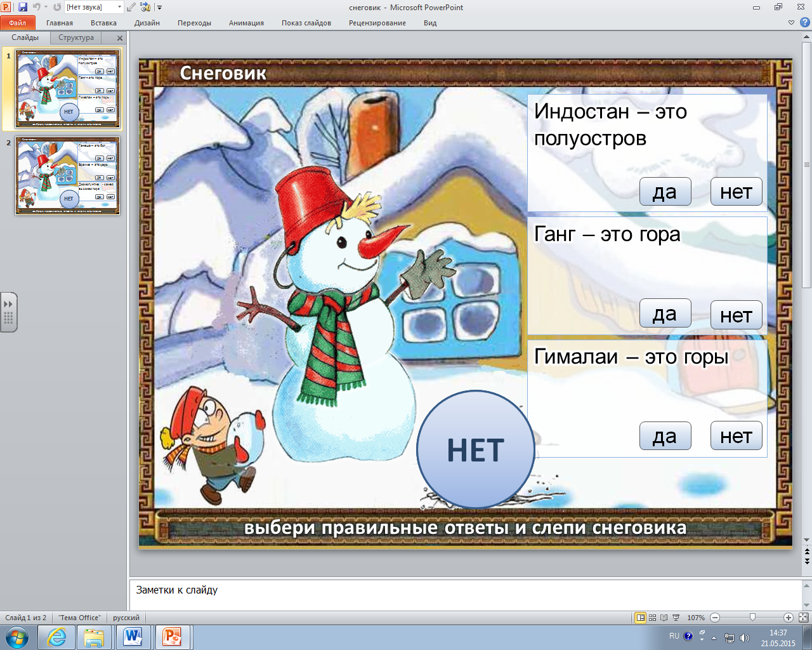812x650 pixels.
Task: Click the нет button for Ганг question
Action: tap(736, 315)
